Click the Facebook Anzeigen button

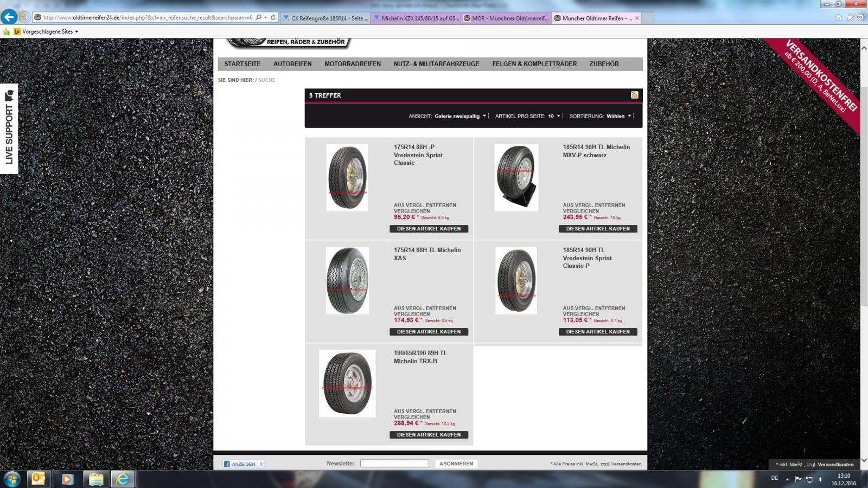[240, 464]
